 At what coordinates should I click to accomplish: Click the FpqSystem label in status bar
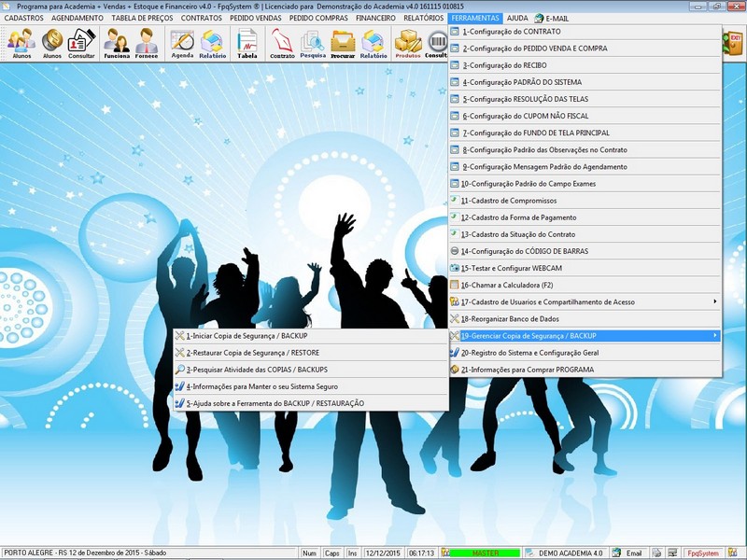click(703, 553)
